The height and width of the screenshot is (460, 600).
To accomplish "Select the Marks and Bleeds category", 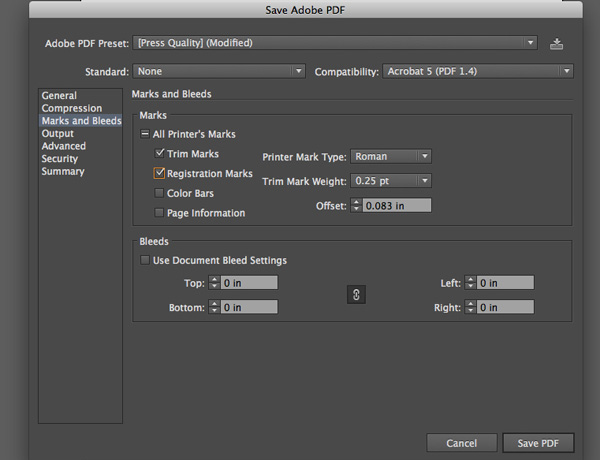I will 81,121.
